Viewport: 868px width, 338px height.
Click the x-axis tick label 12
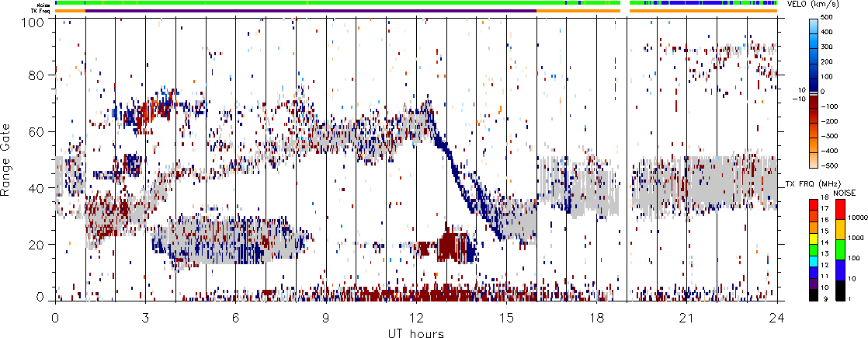coord(415,318)
